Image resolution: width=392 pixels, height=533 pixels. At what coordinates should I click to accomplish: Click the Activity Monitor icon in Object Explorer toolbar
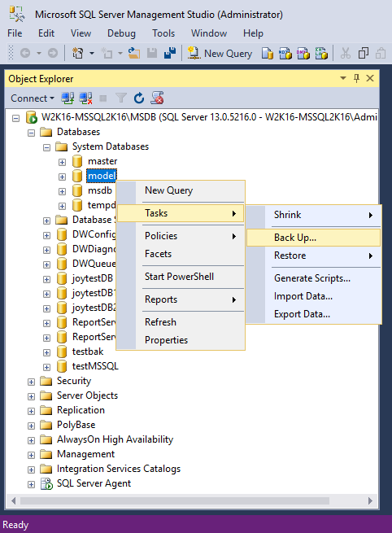(158, 98)
